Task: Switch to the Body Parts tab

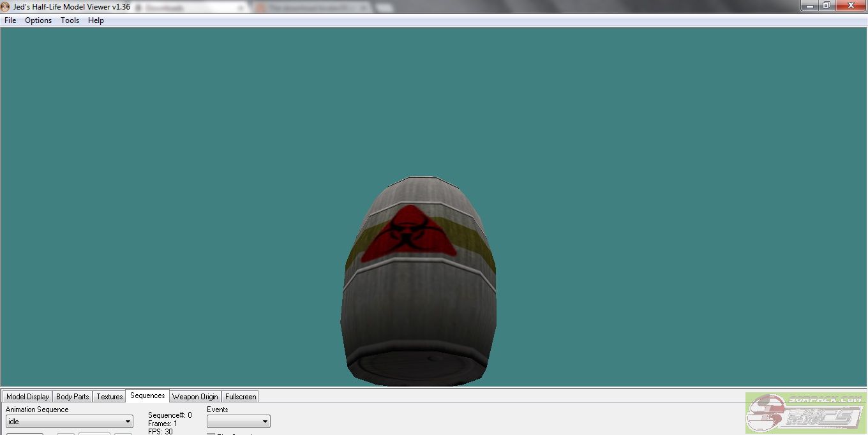Action: pyautogui.click(x=73, y=397)
